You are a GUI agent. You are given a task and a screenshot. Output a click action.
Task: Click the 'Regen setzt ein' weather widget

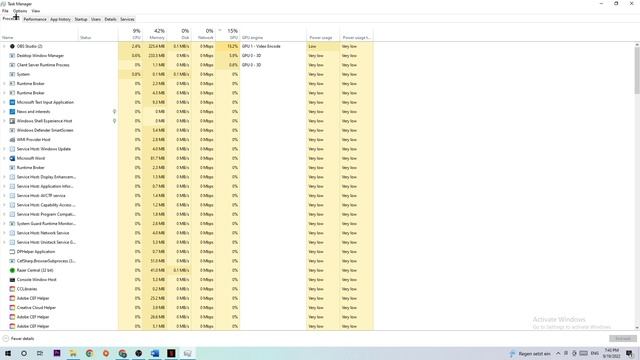click(x=530, y=353)
